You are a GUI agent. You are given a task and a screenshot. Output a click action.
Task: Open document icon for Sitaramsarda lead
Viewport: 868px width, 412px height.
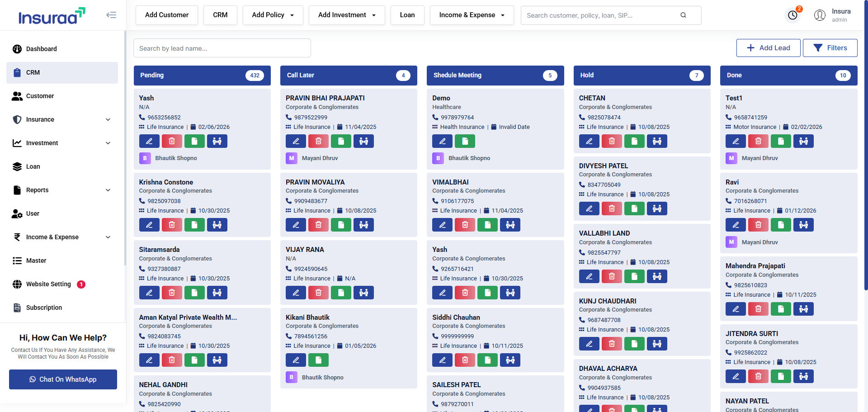(194, 293)
